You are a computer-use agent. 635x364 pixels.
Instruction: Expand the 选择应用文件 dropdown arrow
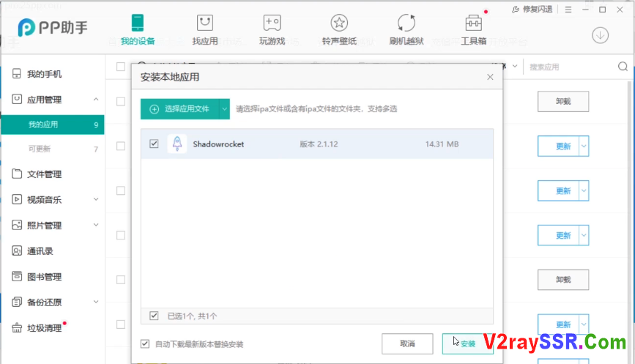pos(224,109)
